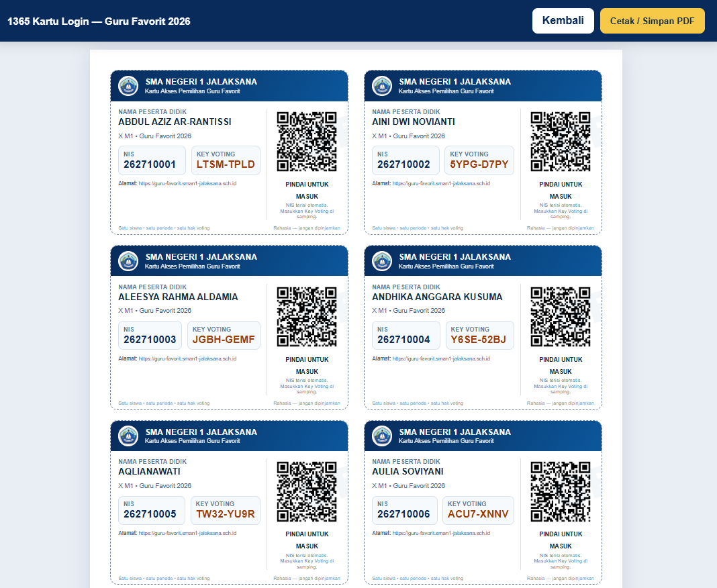The width and height of the screenshot is (717, 588).
Task: Click Alamat URL on Andhika Anggara Kusuma card
Action: (x=441, y=359)
